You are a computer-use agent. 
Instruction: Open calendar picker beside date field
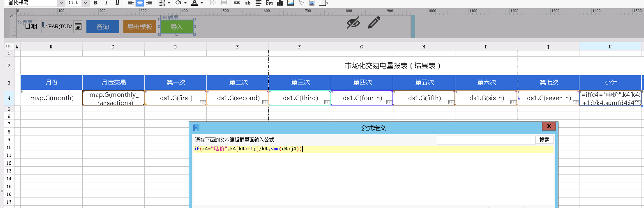pyautogui.click(x=78, y=27)
